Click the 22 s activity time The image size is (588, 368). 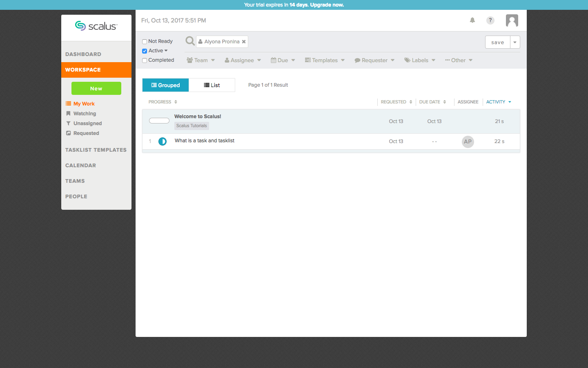[499, 141]
